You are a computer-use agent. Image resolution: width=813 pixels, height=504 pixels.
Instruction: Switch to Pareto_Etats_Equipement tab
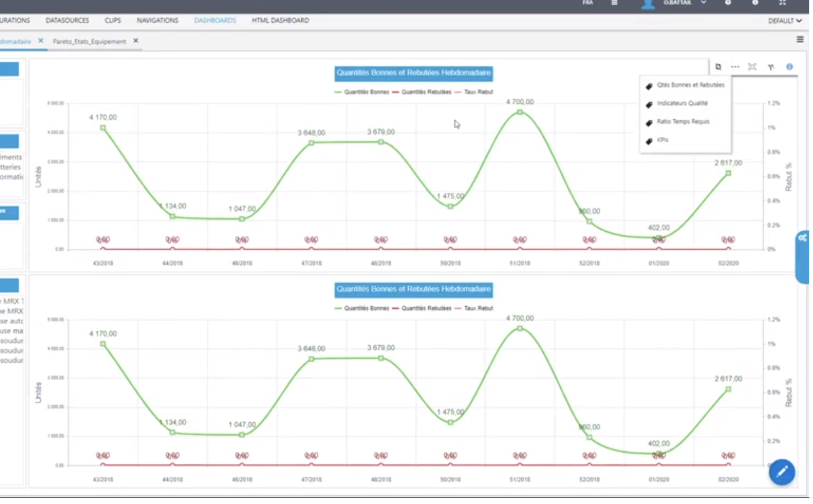click(x=89, y=41)
